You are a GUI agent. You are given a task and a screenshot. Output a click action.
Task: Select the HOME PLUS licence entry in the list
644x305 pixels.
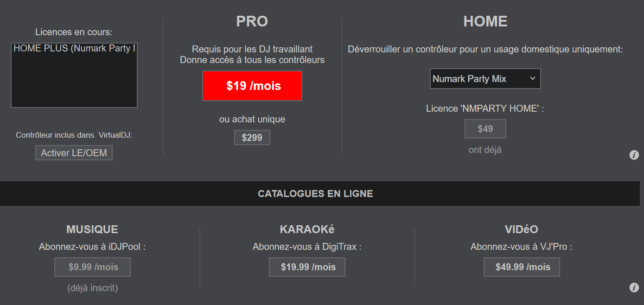point(74,49)
